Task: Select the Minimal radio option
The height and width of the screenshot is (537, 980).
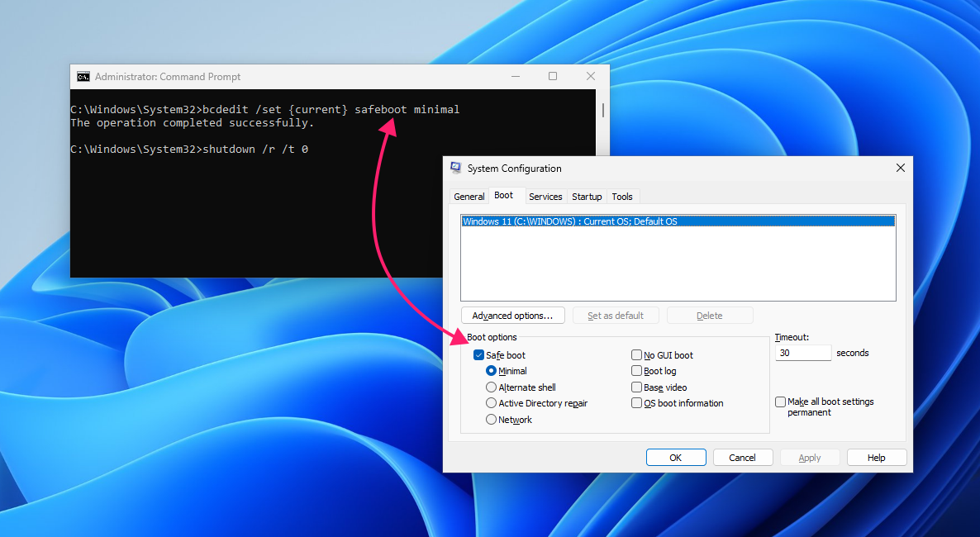Action: coord(492,371)
